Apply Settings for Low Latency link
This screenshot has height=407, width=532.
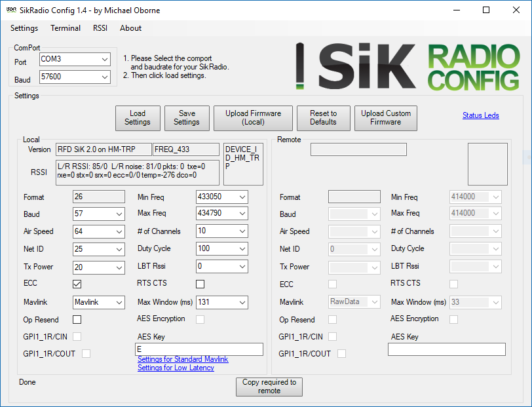(176, 368)
